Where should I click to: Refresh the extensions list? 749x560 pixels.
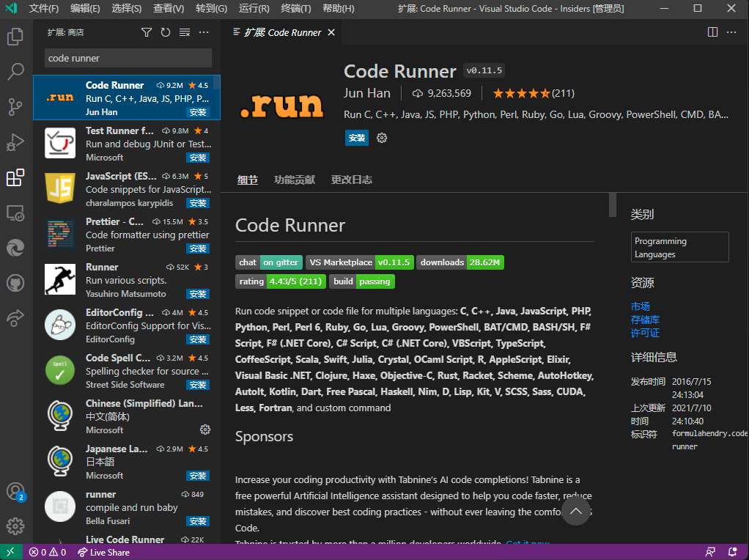(x=166, y=32)
